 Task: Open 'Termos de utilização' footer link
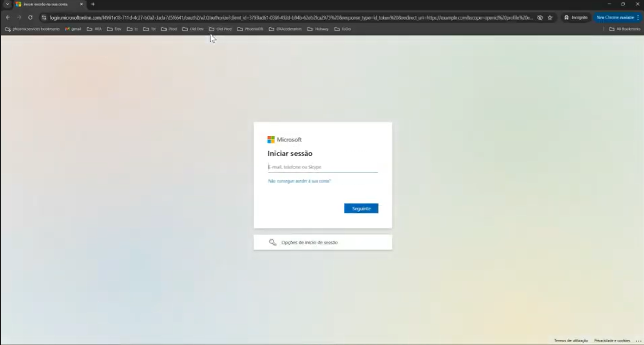(571, 341)
